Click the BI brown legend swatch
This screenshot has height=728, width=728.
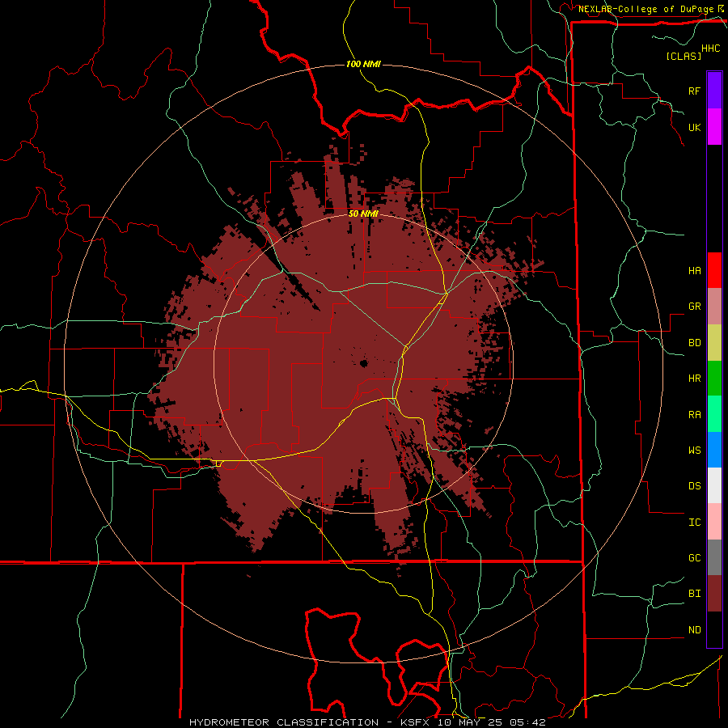tap(714, 594)
